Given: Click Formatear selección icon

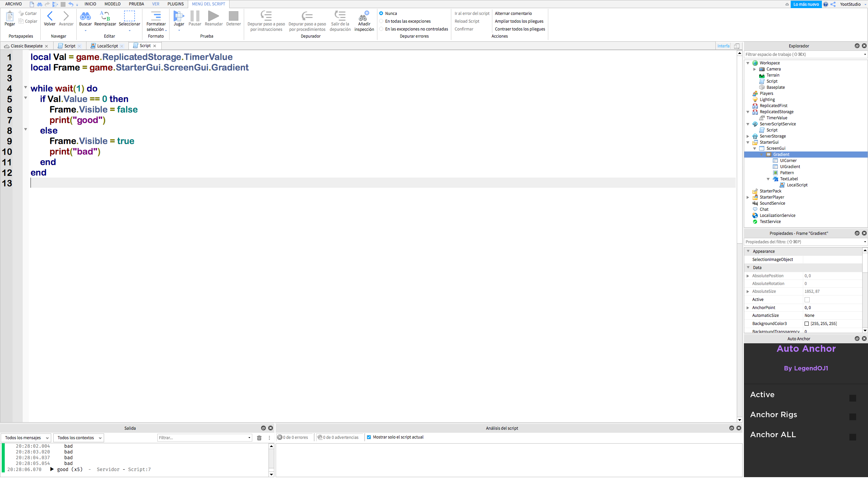Looking at the screenshot, I should tap(156, 16).
